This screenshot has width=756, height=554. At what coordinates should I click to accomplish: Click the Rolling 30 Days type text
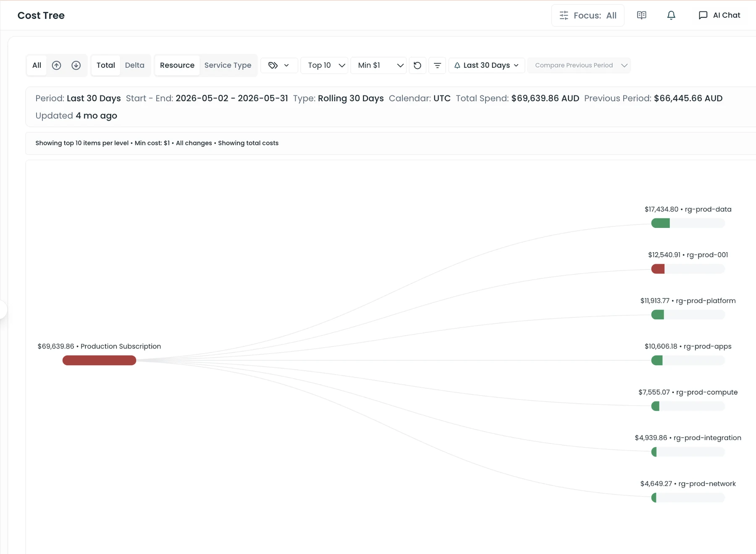coord(351,98)
